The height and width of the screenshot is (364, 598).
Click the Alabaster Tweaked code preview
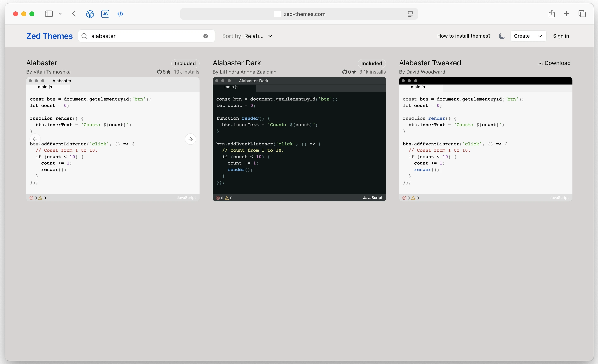tap(485, 141)
